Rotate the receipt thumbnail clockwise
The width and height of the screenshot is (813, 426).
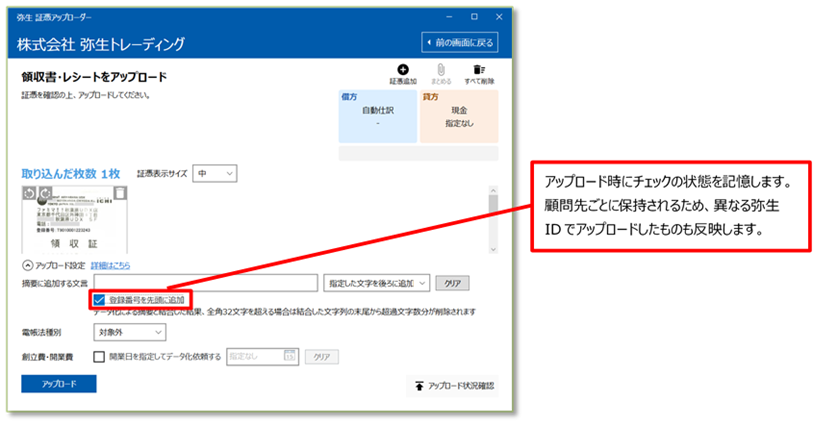[x=45, y=193]
